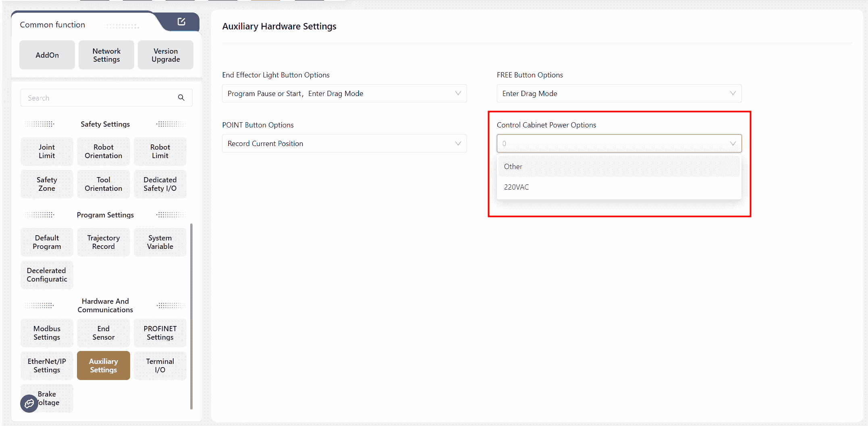Open Modbus Settings
The width and height of the screenshot is (868, 426).
(47, 333)
